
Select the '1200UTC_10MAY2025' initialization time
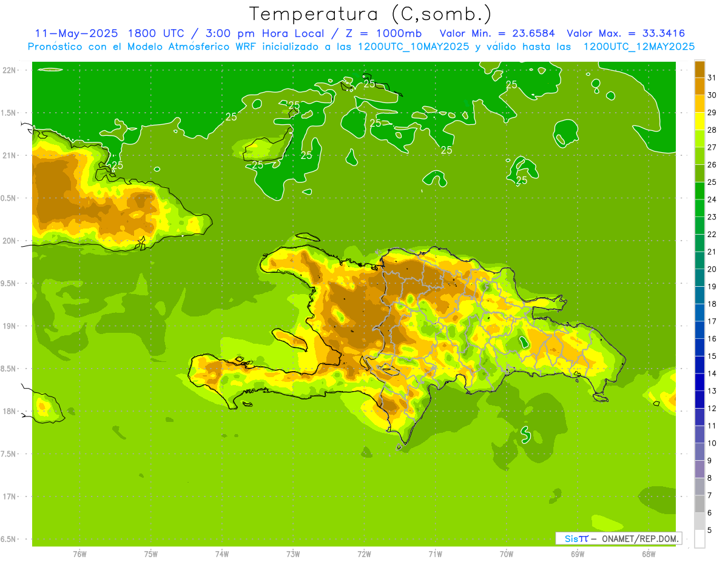414,47
